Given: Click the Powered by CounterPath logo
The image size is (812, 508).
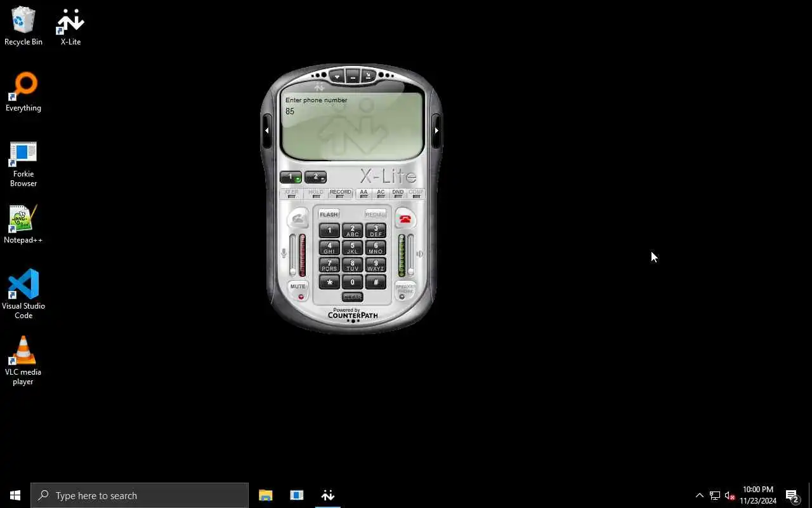Looking at the screenshot, I should pyautogui.click(x=353, y=314).
